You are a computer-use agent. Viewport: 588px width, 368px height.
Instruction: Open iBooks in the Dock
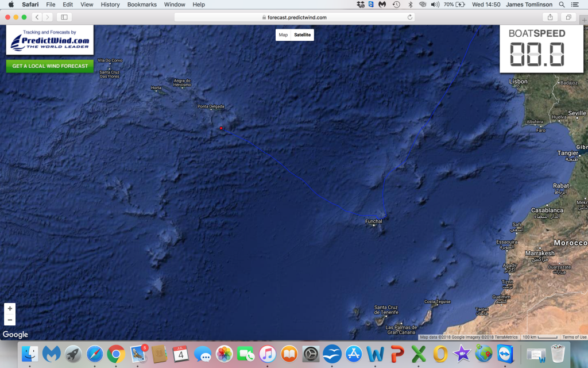(x=289, y=354)
